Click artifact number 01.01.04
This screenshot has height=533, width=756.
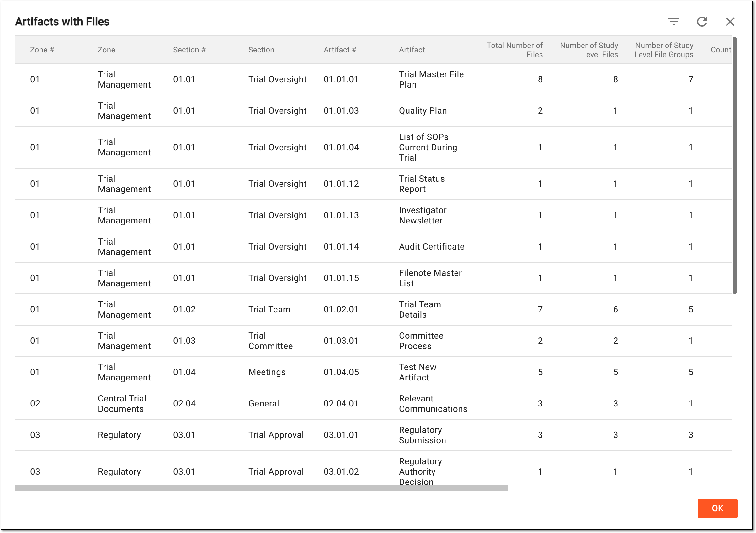pos(341,147)
